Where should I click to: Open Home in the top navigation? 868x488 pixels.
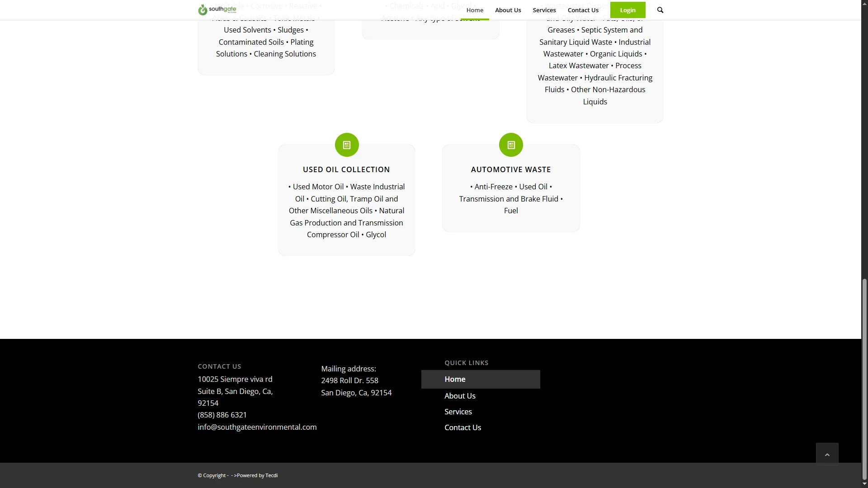click(x=475, y=10)
